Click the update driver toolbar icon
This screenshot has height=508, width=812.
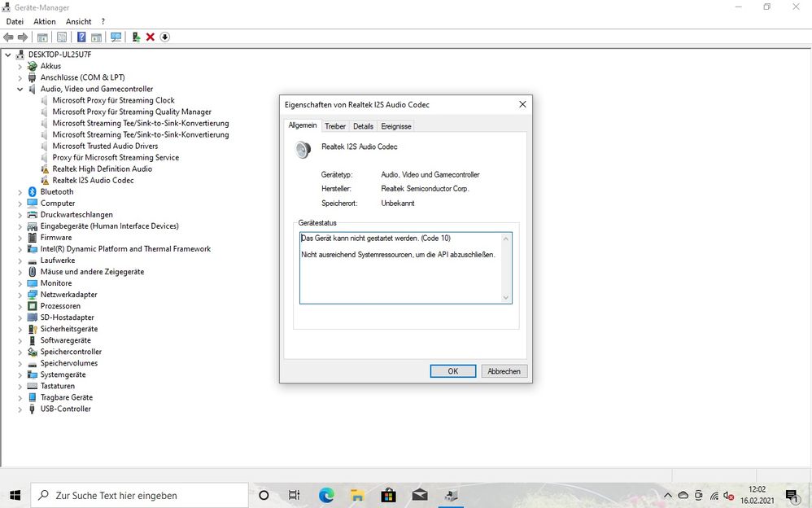coord(136,37)
